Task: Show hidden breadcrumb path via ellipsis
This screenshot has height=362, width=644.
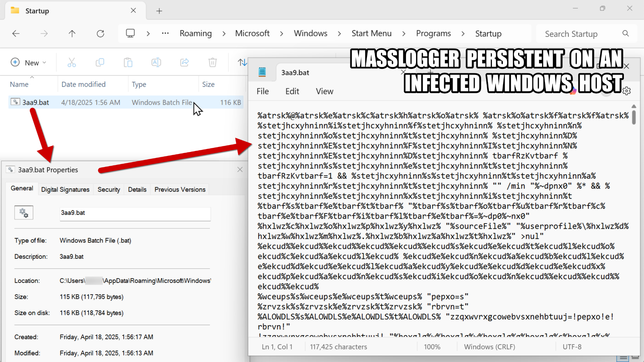Action: tap(165, 33)
